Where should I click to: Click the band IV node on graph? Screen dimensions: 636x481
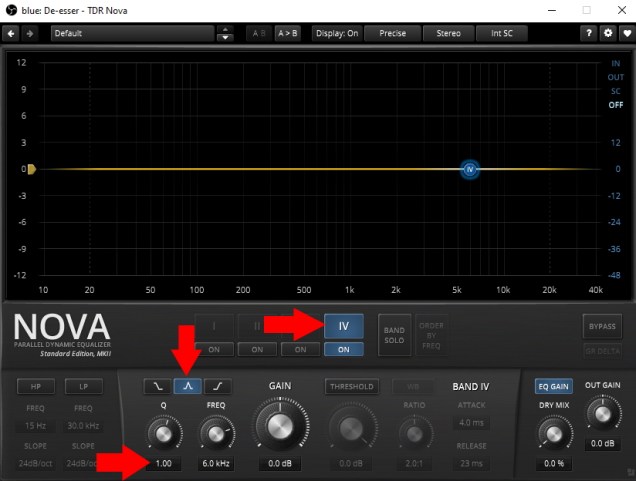click(469, 169)
